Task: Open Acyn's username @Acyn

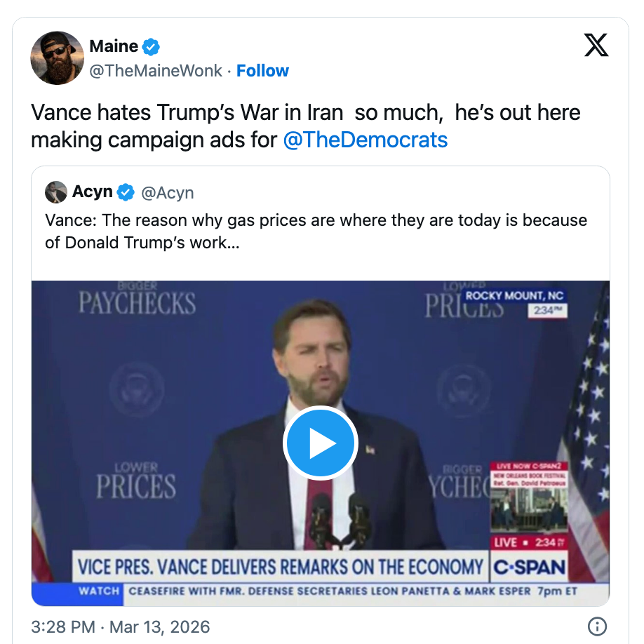Action: [168, 192]
